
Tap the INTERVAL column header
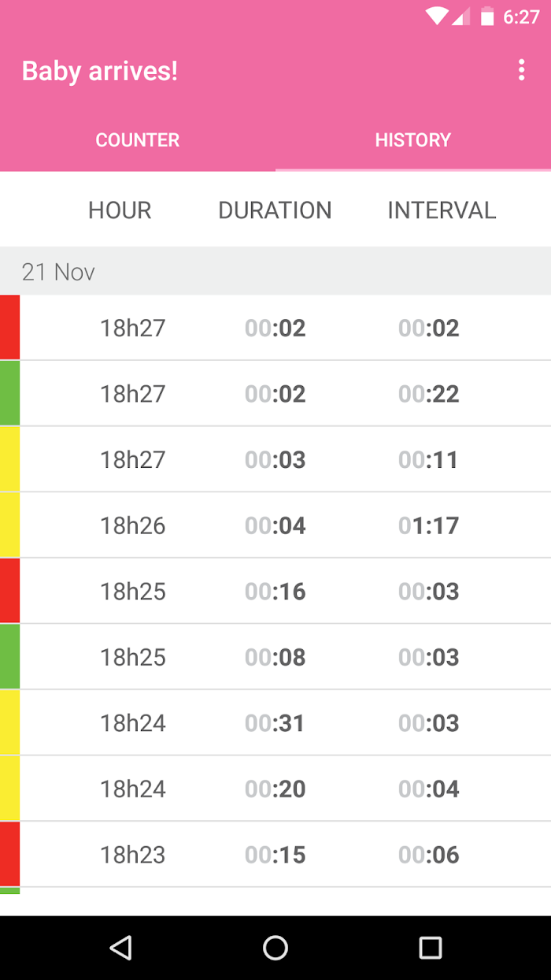tap(442, 210)
